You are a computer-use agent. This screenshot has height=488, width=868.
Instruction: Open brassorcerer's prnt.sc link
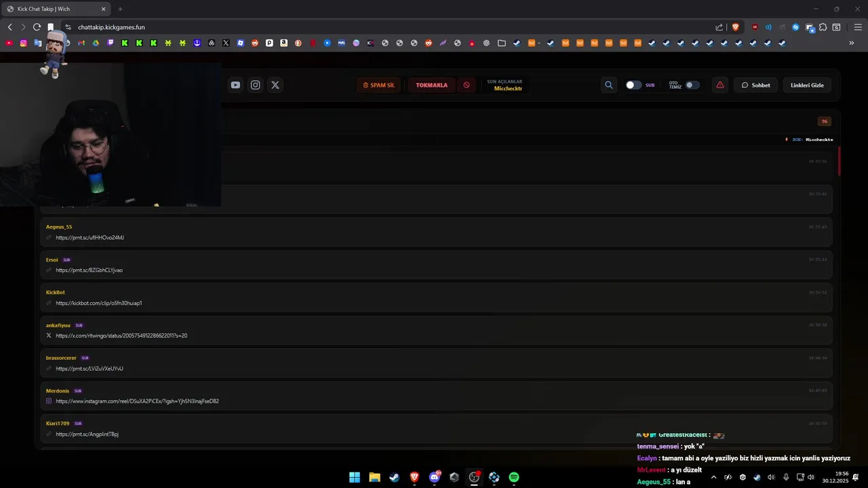(89, 369)
